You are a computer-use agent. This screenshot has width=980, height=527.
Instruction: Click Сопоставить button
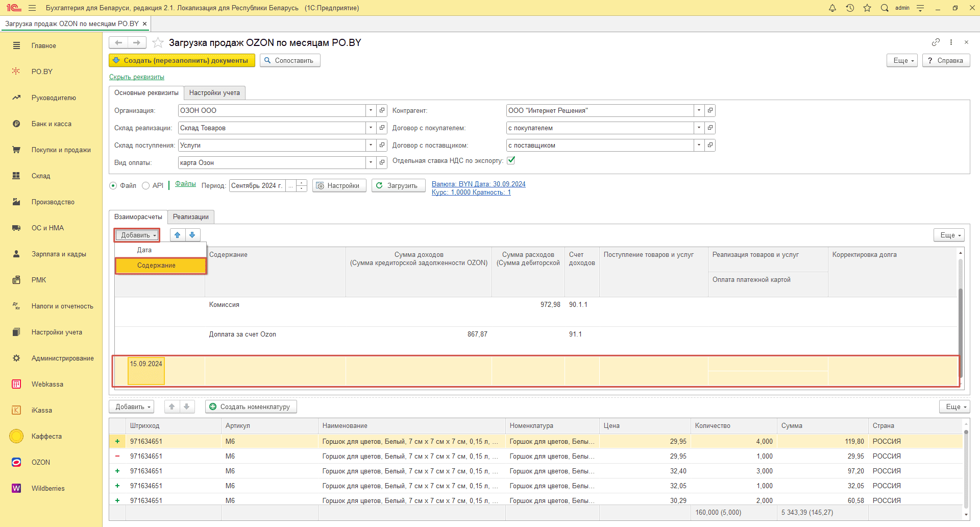290,60
